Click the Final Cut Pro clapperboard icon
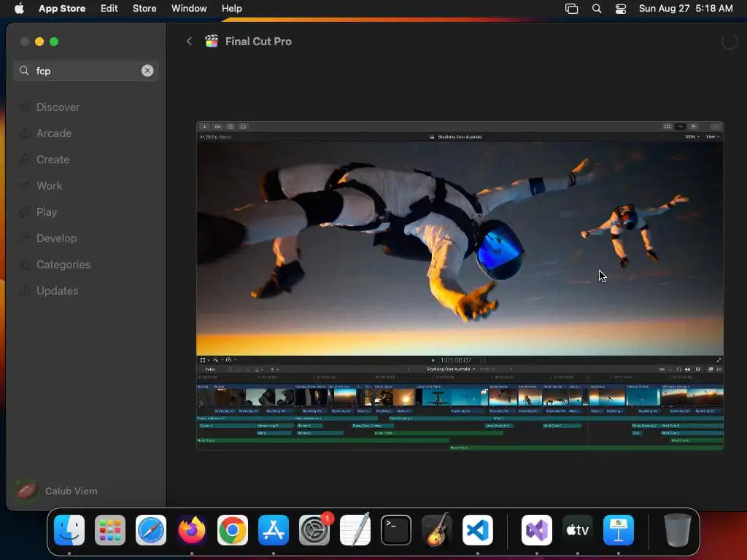 click(212, 41)
